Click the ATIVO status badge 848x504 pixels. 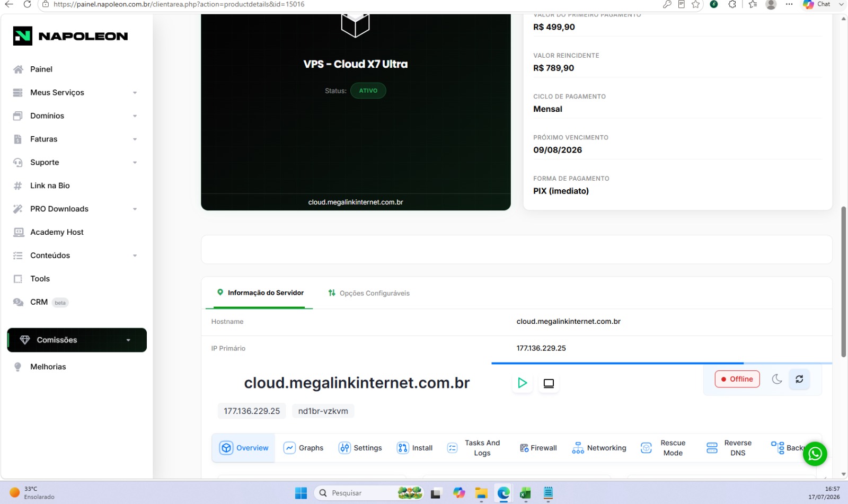[368, 91]
